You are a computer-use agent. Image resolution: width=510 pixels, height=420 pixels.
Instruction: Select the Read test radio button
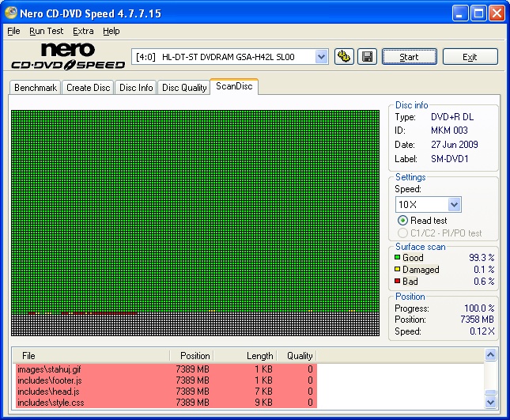(402, 221)
